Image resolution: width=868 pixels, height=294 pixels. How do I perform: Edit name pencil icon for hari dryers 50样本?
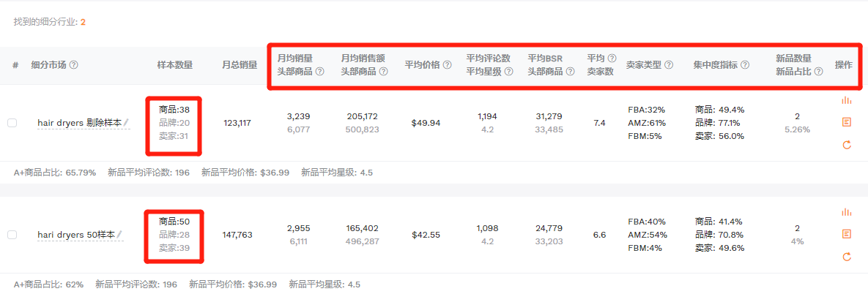point(119,235)
